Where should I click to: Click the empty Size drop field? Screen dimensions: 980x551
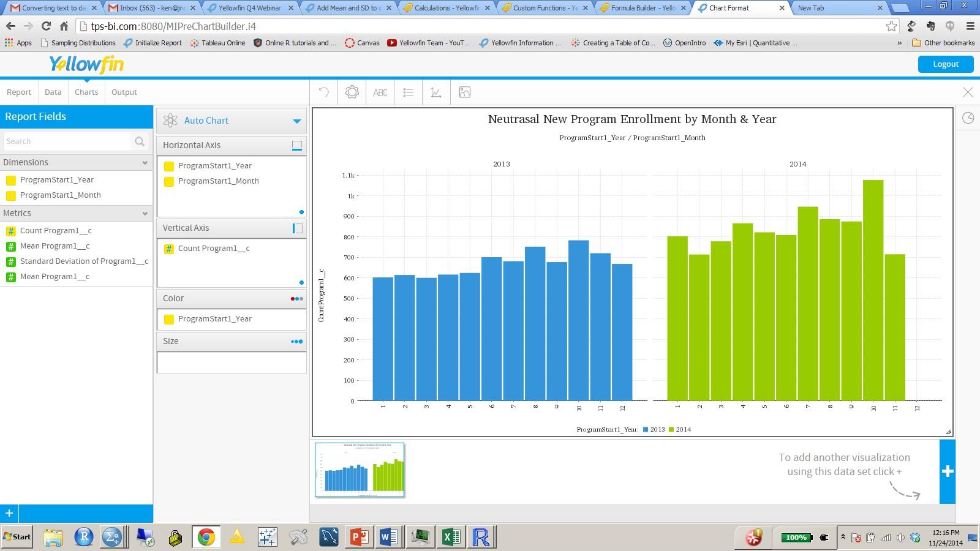(x=232, y=362)
